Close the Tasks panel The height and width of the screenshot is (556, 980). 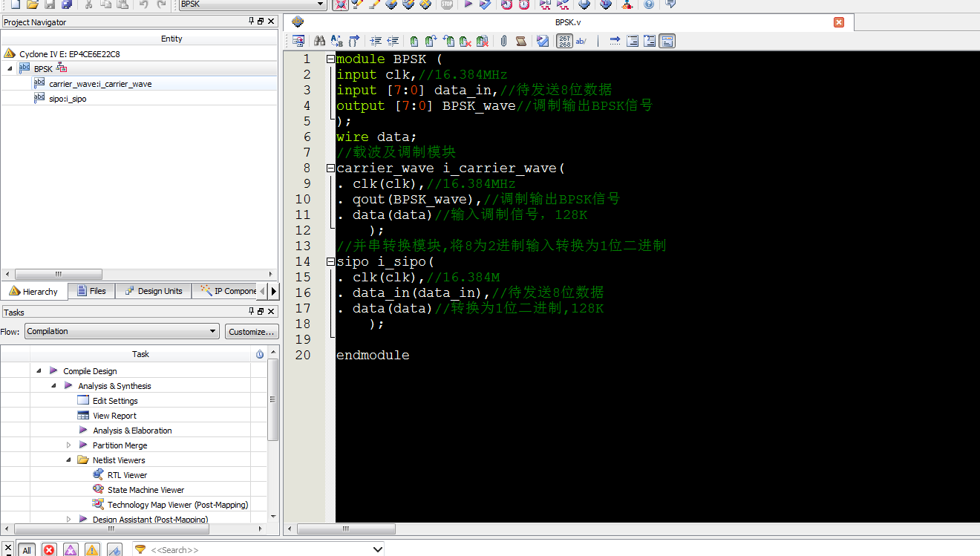(271, 312)
